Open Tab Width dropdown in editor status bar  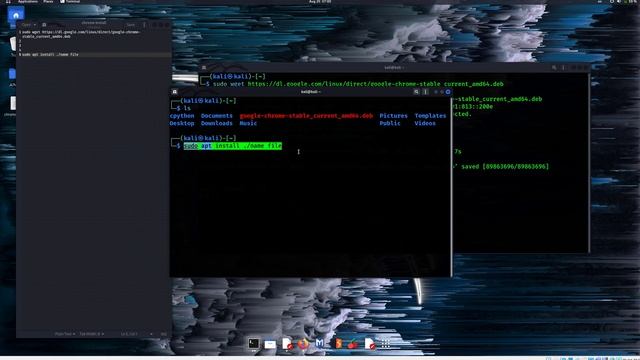tap(91, 334)
